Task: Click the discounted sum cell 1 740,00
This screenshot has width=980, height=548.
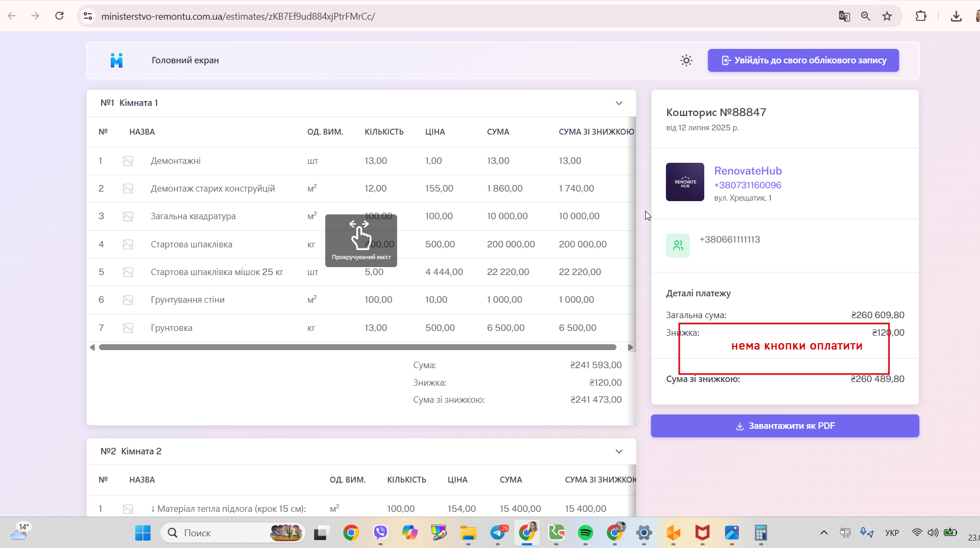Action: (577, 188)
